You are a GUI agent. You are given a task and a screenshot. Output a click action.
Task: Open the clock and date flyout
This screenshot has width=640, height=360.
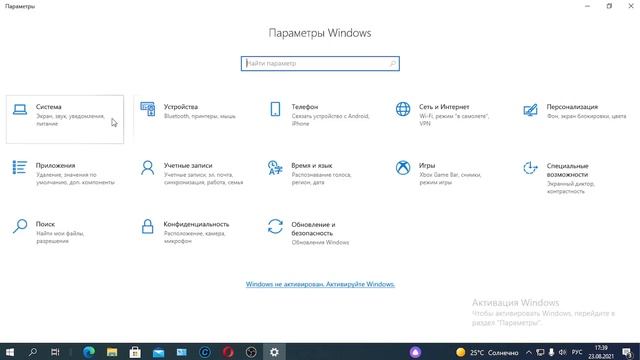(601, 352)
